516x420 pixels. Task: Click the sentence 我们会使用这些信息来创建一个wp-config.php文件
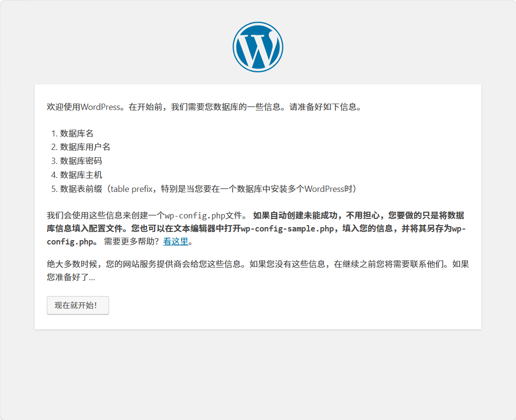pyautogui.click(x=147, y=216)
